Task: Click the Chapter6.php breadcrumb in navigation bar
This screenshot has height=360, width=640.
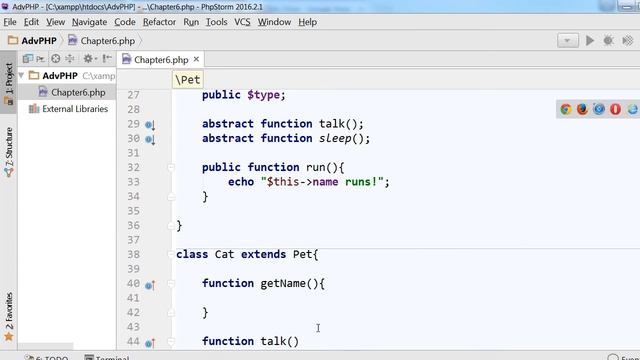Action: pos(102,41)
